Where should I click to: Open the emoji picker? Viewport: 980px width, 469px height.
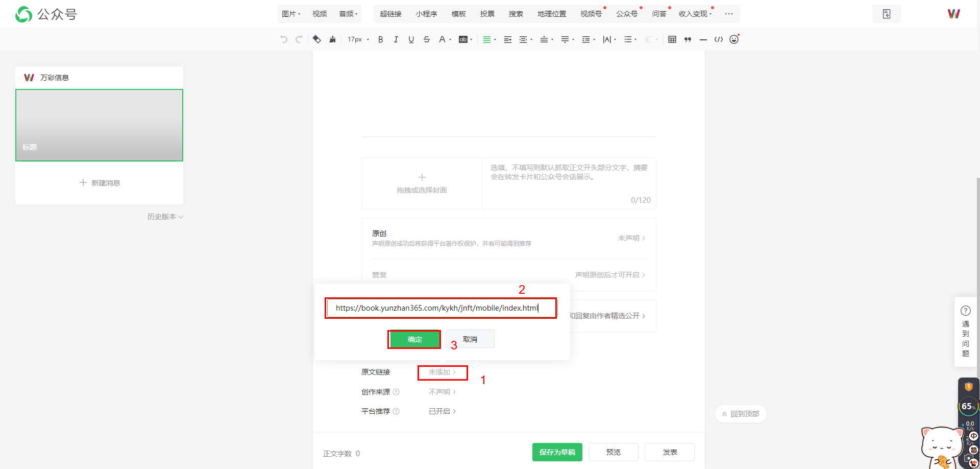click(734, 39)
